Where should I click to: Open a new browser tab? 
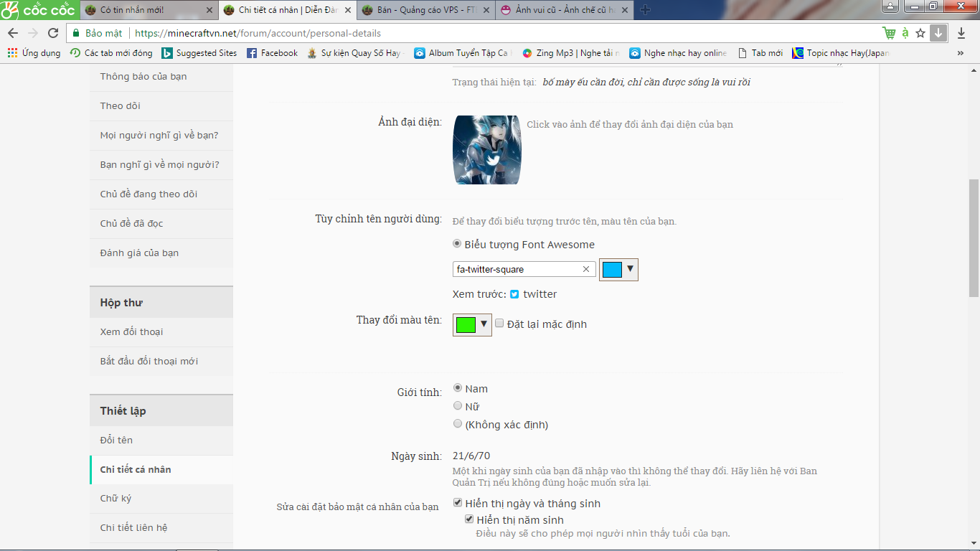point(645,10)
